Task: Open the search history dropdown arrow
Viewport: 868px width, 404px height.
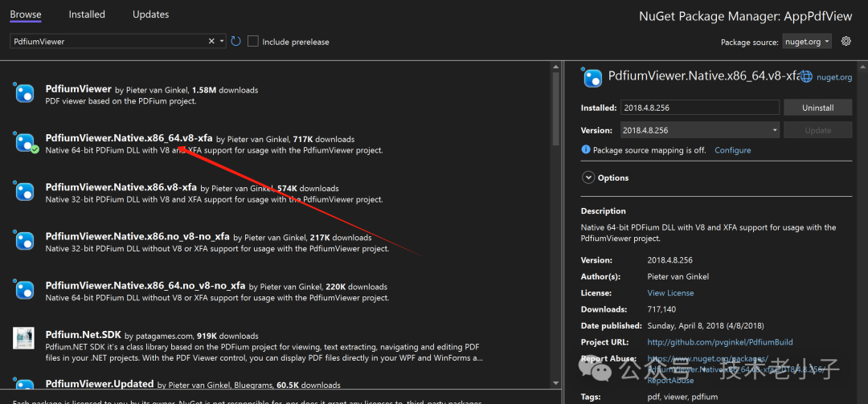Action: coord(222,41)
